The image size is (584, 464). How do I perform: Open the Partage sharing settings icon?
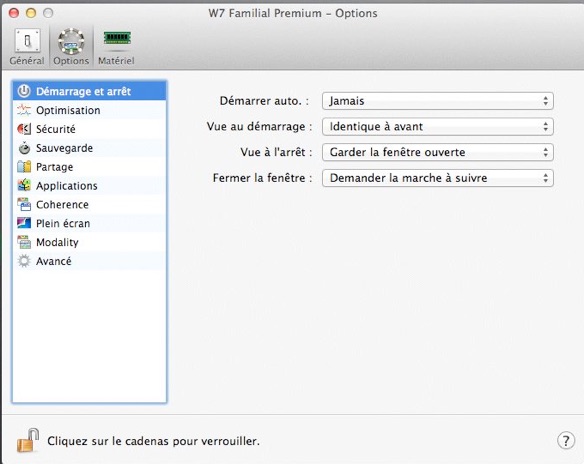[24, 166]
